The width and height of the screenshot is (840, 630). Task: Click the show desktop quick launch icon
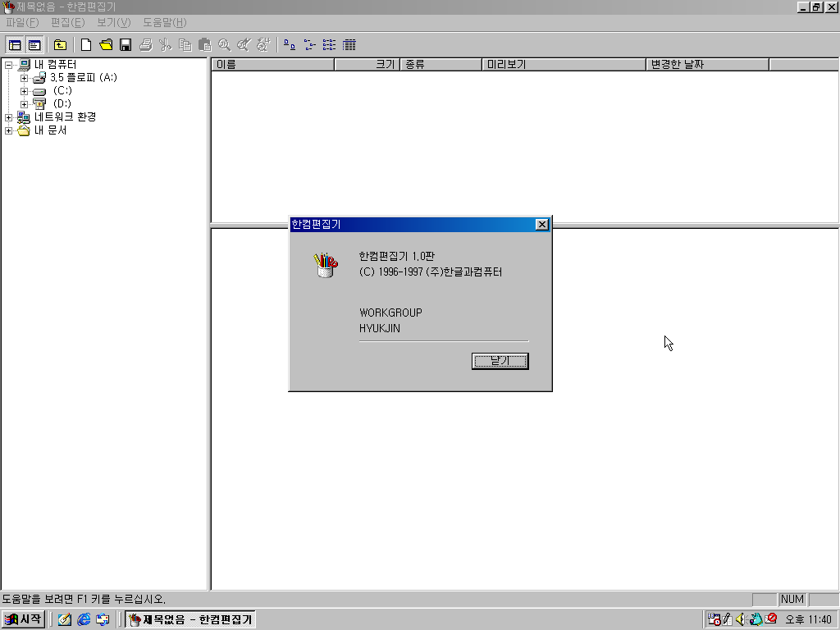pos(103,619)
